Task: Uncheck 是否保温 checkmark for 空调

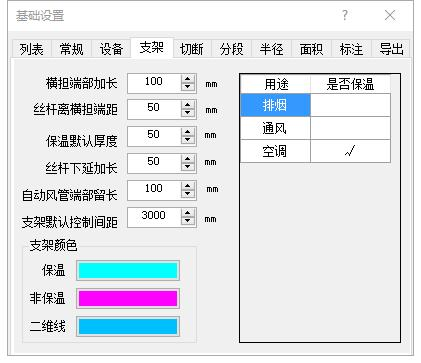Action: coord(350,151)
